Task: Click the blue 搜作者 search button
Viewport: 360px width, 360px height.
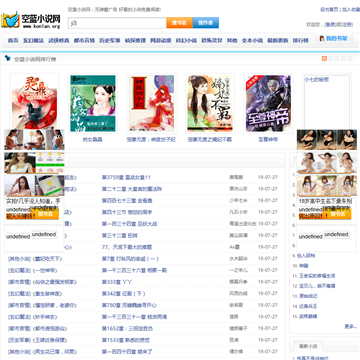Action: [x=206, y=23]
